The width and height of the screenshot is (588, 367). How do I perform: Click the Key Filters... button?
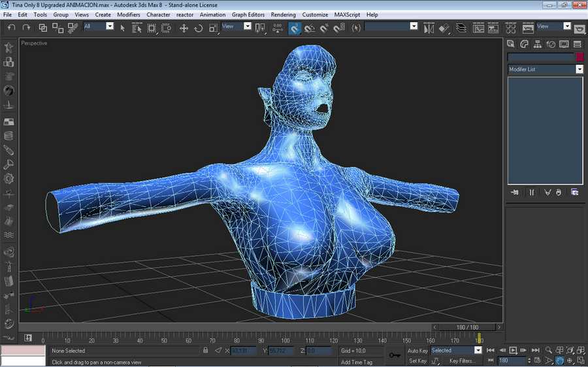pyautogui.click(x=462, y=360)
